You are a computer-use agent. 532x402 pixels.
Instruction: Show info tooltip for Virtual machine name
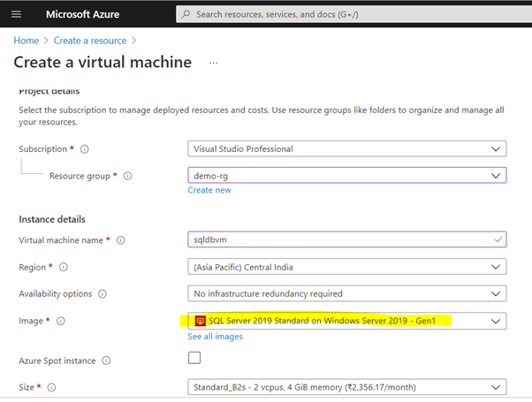[x=121, y=240]
